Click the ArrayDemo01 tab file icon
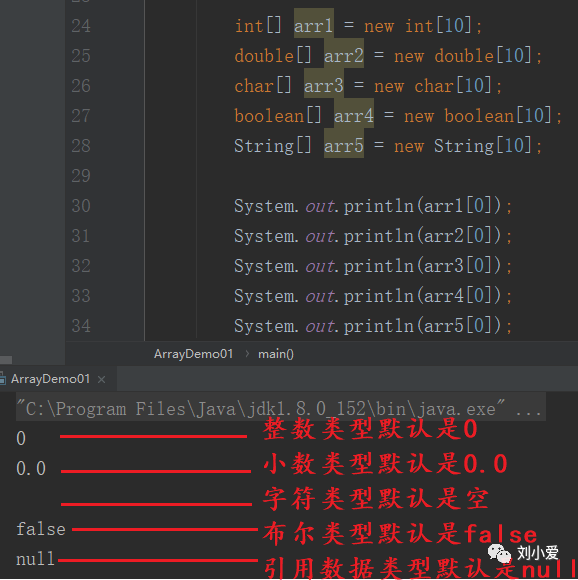 (3, 379)
